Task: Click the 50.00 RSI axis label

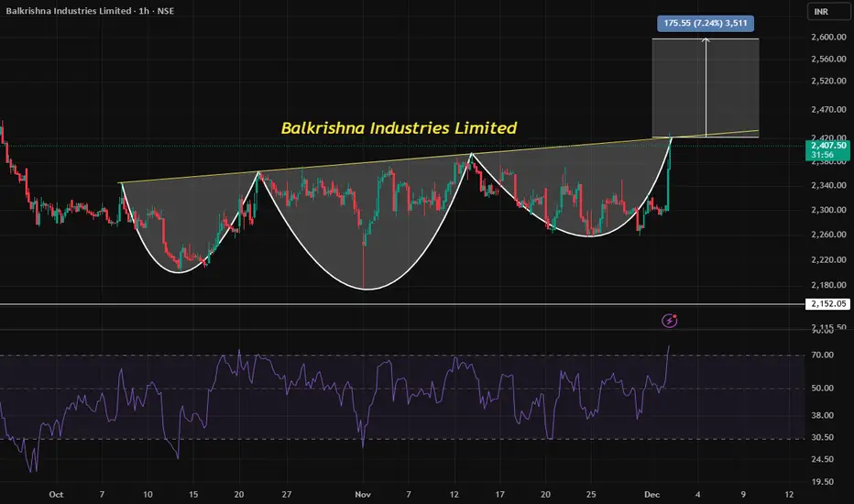Action: click(823, 388)
